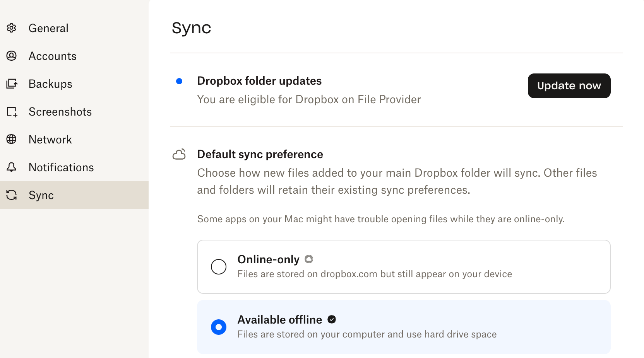Click 'Files are stored on your computer' description

[x=367, y=334]
